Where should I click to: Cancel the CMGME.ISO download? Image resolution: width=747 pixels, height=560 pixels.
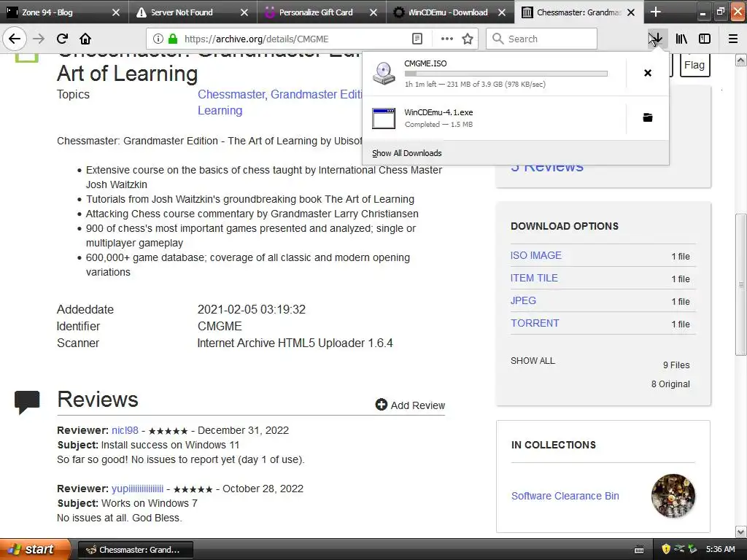(648, 73)
